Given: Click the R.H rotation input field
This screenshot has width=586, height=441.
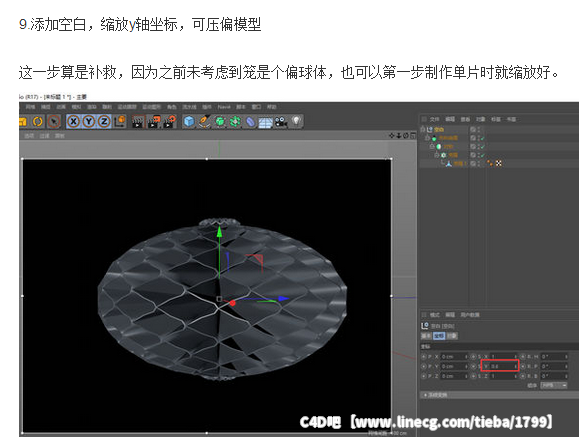Looking at the screenshot, I should 554,357.
